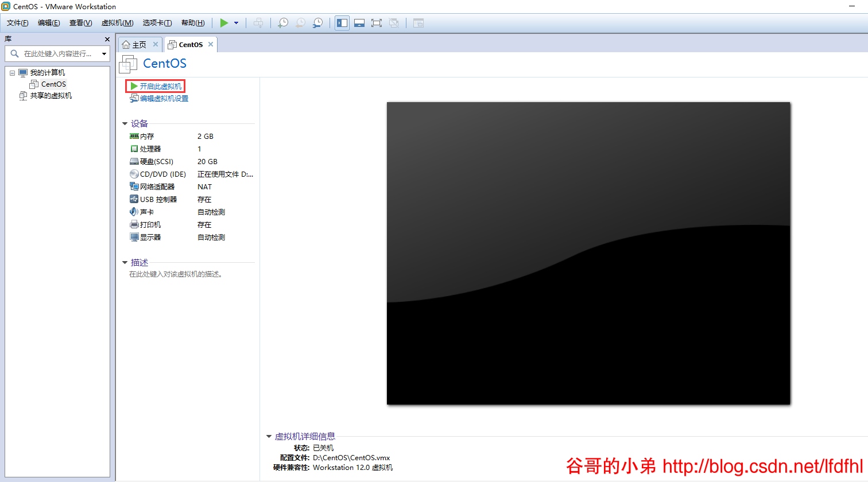Click the 声卡 sound card icon

(134, 212)
